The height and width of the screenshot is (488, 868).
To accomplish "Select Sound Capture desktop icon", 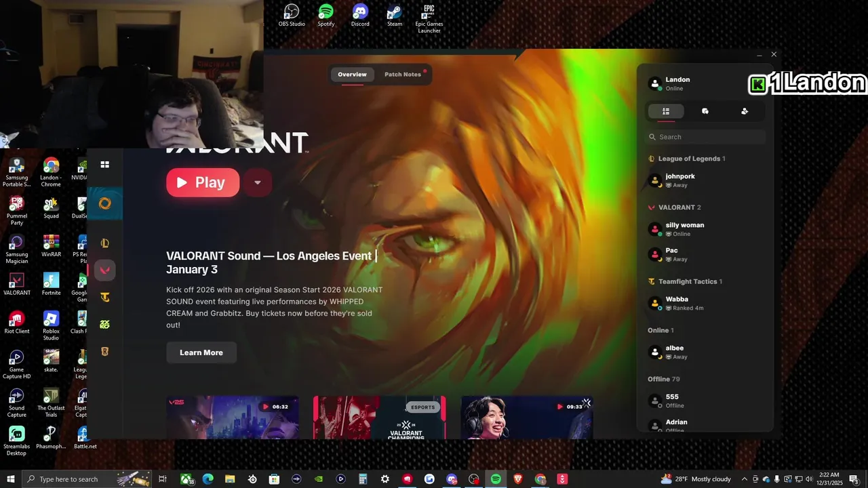I will coord(16,403).
